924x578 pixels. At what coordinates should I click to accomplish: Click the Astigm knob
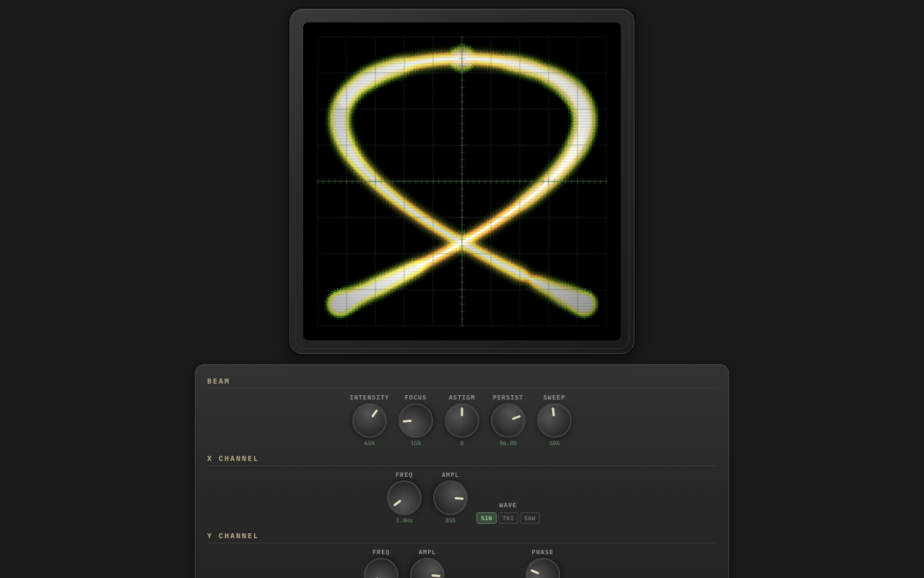tap(462, 420)
